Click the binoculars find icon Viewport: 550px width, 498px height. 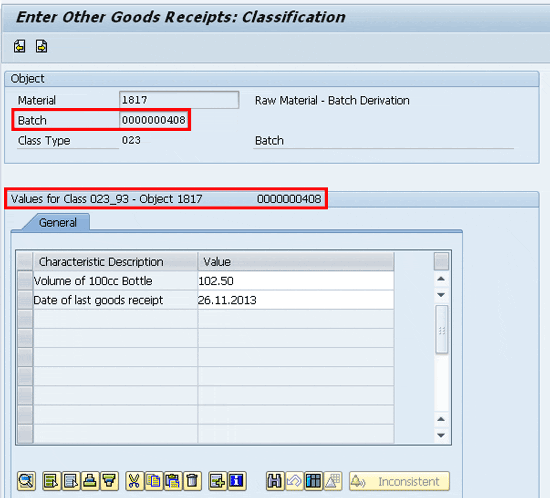[x=275, y=481]
